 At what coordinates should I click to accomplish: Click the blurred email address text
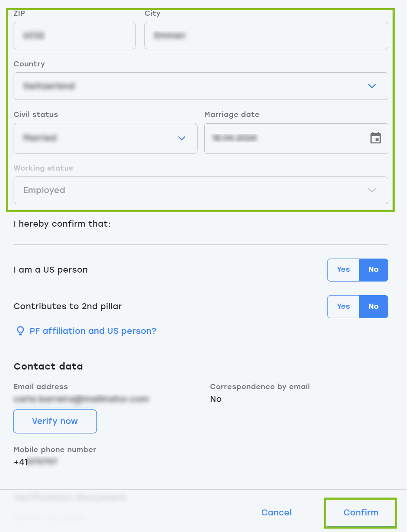point(81,399)
